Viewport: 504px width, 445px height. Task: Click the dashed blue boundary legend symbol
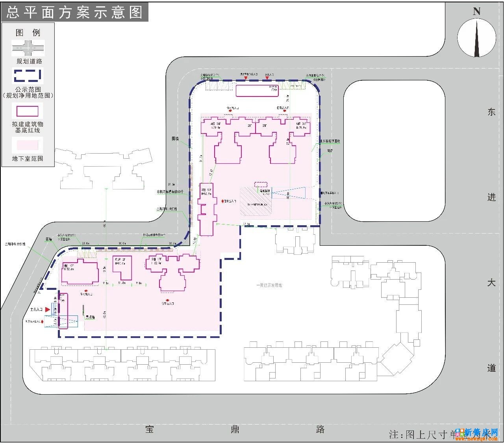coord(28,76)
